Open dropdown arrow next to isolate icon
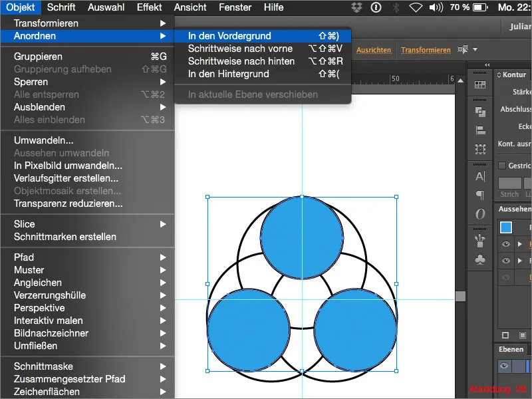Viewport: 532px width, 399px height. pos(475,49)
